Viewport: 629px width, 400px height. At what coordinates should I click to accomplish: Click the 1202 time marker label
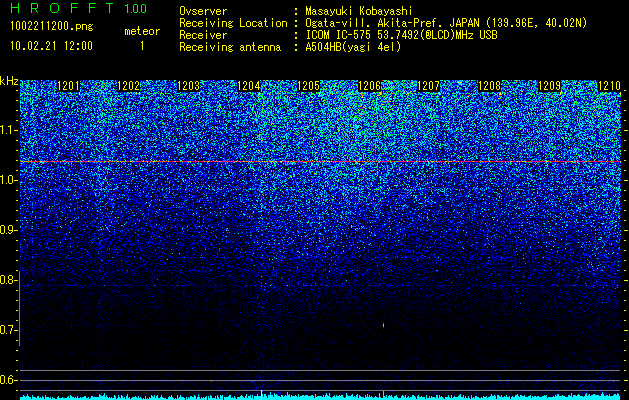coord(129,86)
